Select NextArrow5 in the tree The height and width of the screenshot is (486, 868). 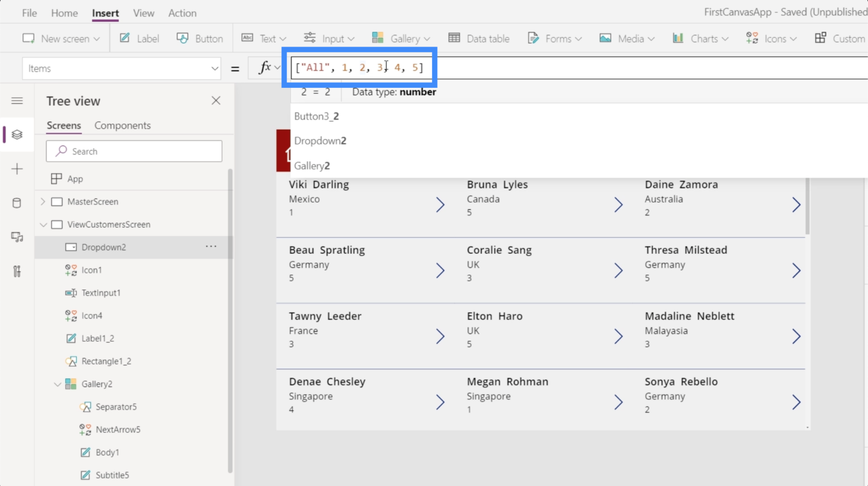[118, 429]
